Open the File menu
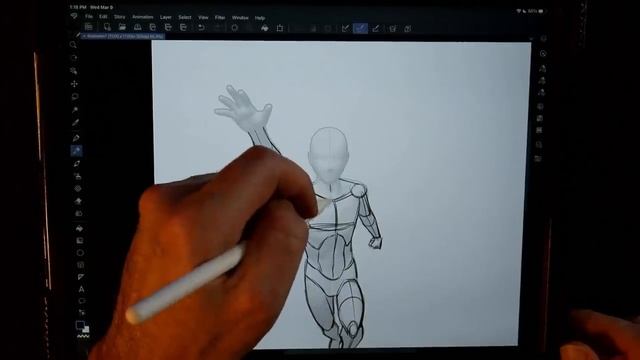The width and height of the screenshot is (640, 360). tap(89, 17)
